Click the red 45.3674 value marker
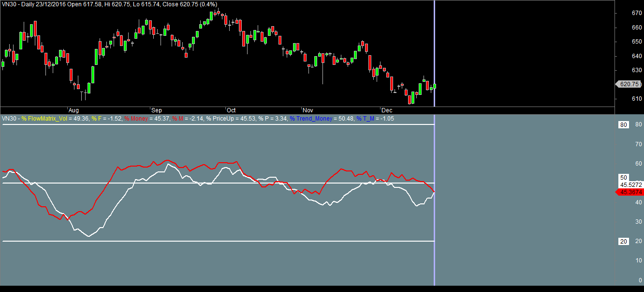Image resolution: width=644 pixels, height=292 pixels. pos(630,192)
